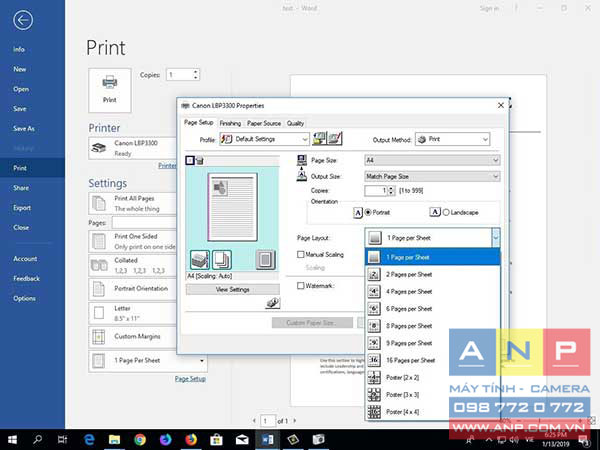This screenshot has height=450, width=600.
Task: Open the Print One Sided setting in Word
Action: [x=133, y=241]
